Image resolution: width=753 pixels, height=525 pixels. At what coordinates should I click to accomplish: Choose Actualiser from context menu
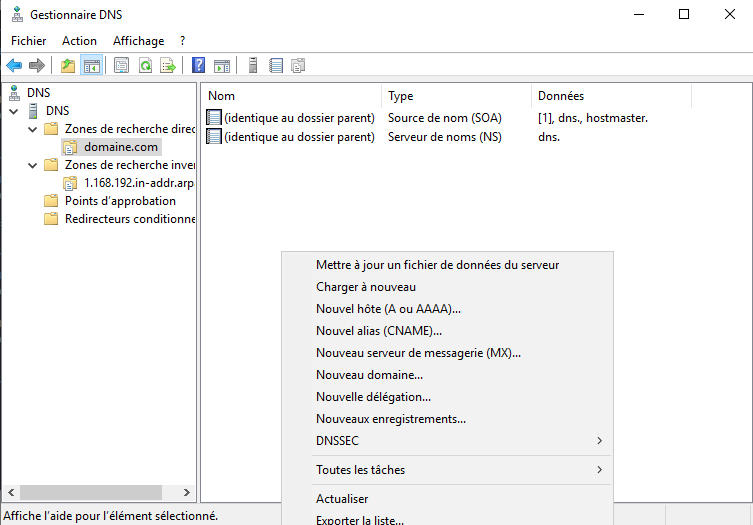(447, 499)
